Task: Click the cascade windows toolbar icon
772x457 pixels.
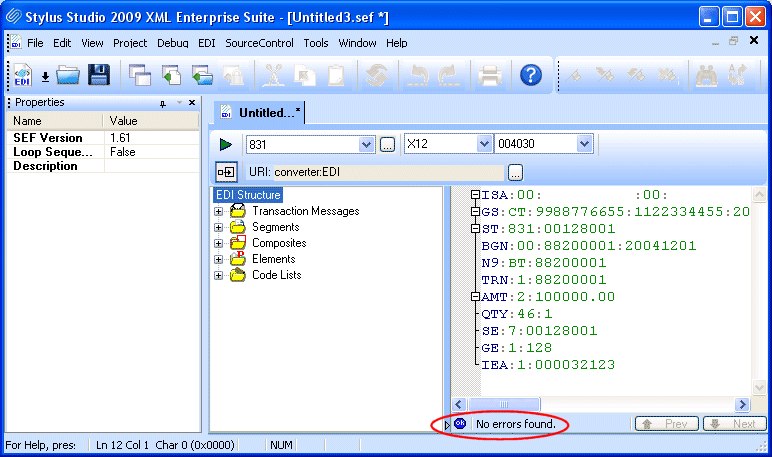Action: point(140,75)
